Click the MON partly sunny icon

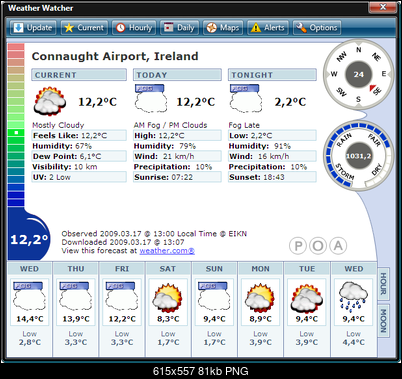coord(260,298)
